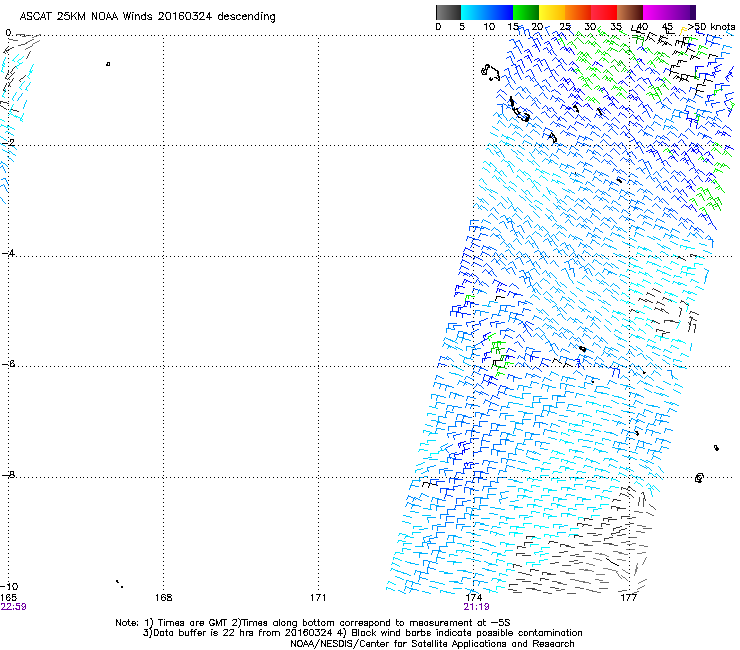
Task: Click the longitude label 174
Action: click(x=473, y=598)
